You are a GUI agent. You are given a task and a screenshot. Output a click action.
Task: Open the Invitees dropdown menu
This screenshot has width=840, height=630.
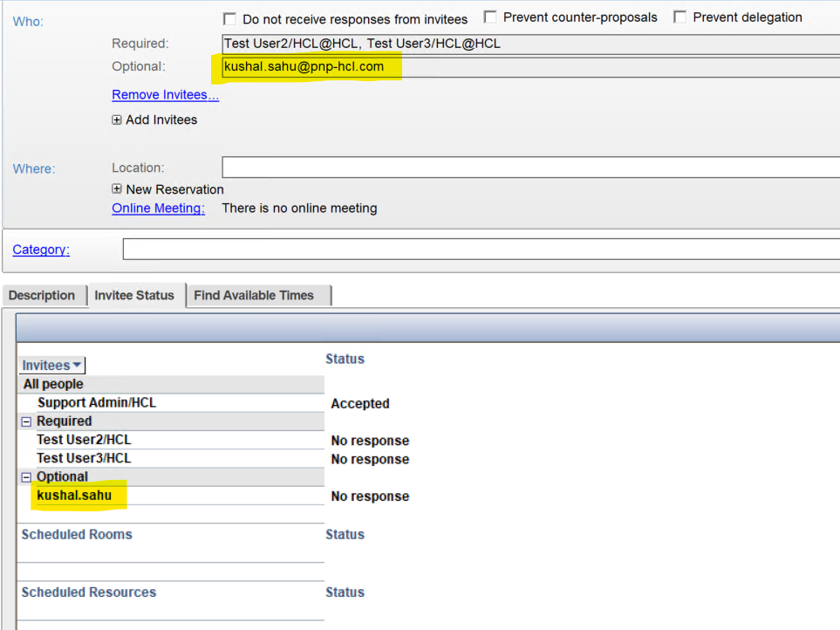(52, 366)
